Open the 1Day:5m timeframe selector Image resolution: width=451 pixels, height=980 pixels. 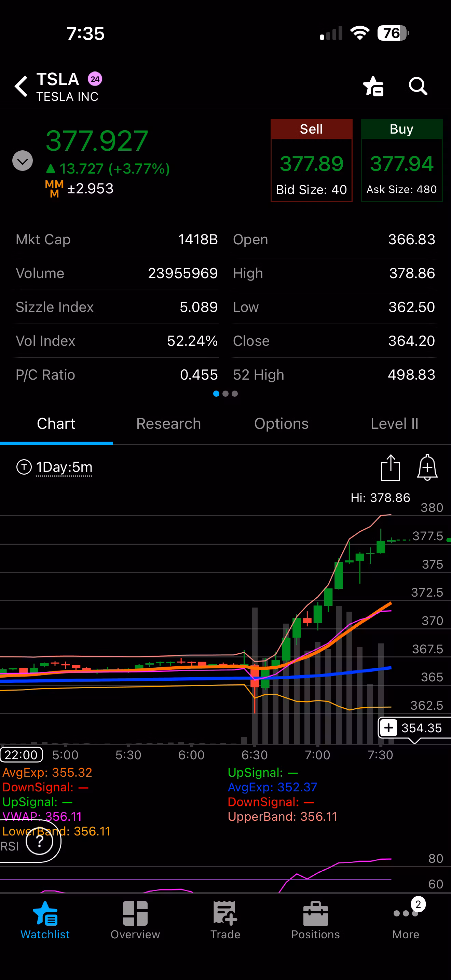pos(64,467)
